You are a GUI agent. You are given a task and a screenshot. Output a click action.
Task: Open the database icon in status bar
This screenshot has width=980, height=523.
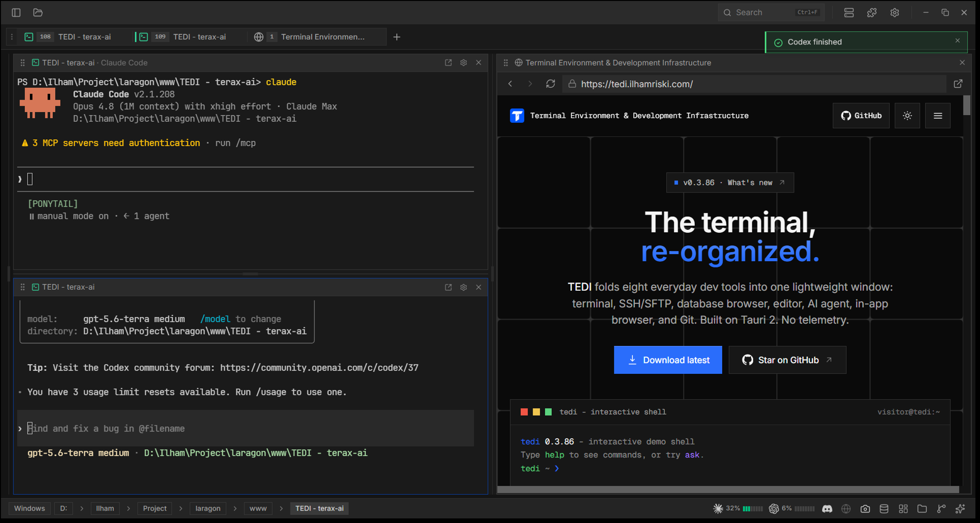click(884, 509)
